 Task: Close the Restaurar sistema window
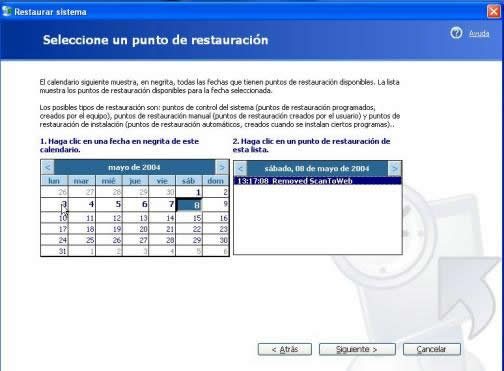494,11
